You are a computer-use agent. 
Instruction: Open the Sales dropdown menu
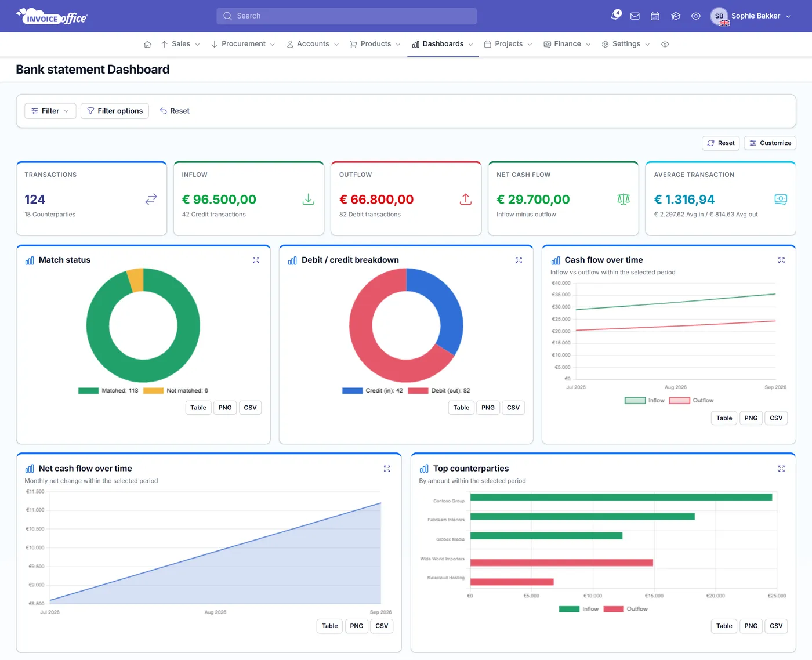coord(180,44)
